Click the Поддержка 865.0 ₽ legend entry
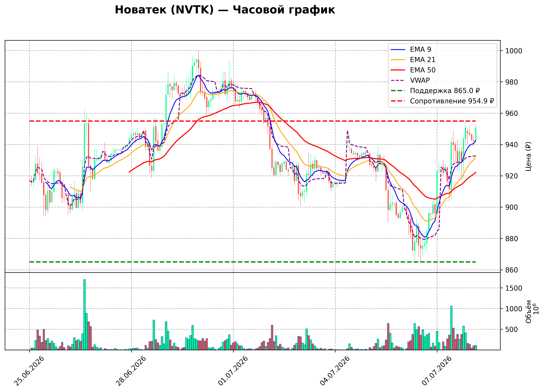 435,91
